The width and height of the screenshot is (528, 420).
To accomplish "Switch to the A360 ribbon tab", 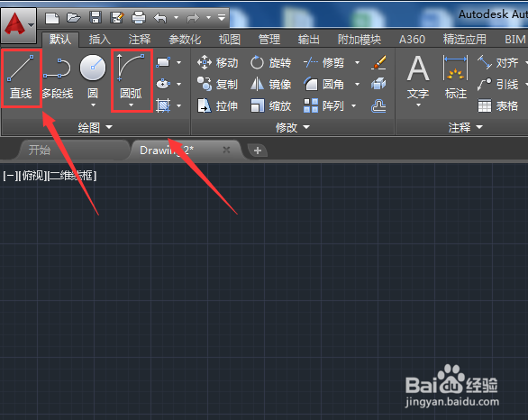I will pos(412,40).
